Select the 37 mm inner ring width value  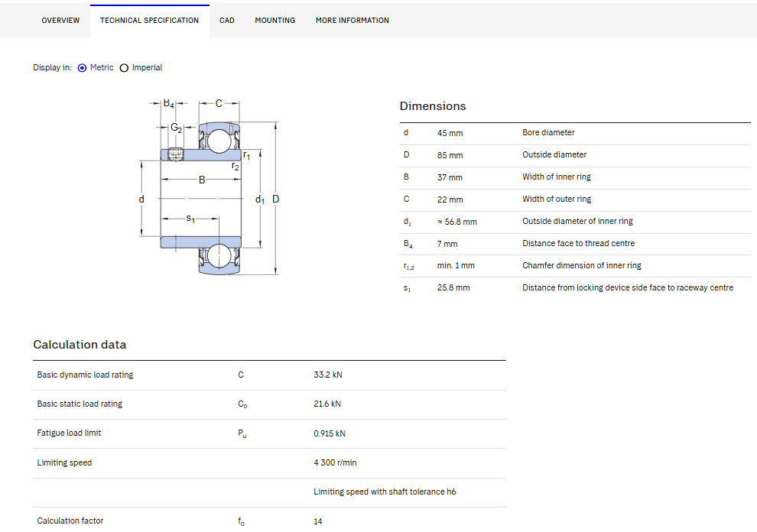(450, 177)
